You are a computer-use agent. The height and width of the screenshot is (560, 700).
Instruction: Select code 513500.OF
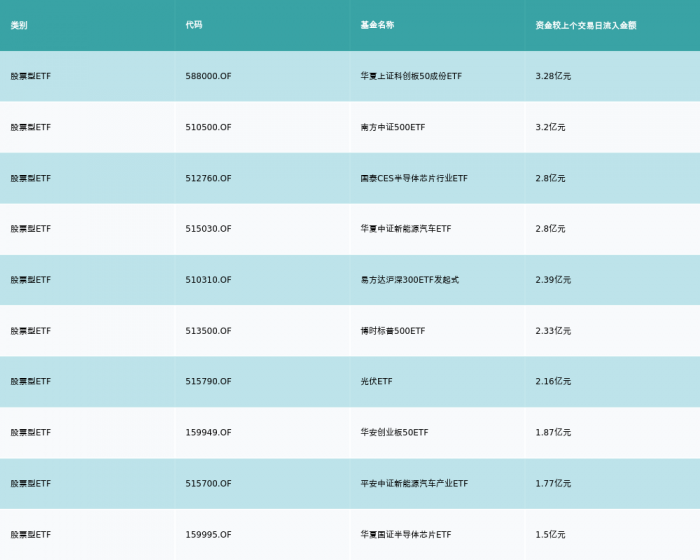208,331
